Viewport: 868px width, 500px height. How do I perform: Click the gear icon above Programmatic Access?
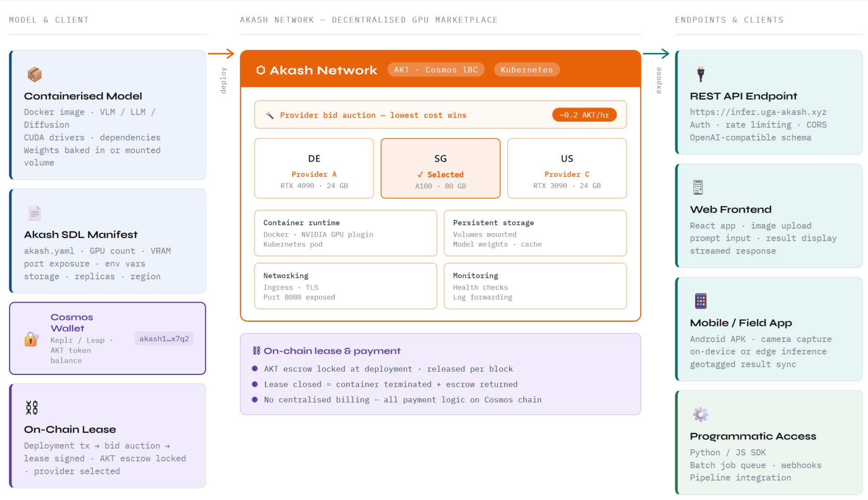[x=700, y=414]
